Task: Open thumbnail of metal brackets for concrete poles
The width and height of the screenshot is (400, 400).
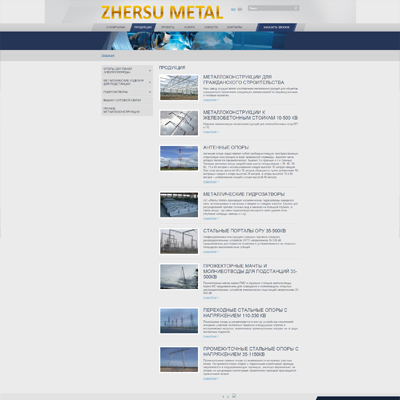Action: pos(179,123)
